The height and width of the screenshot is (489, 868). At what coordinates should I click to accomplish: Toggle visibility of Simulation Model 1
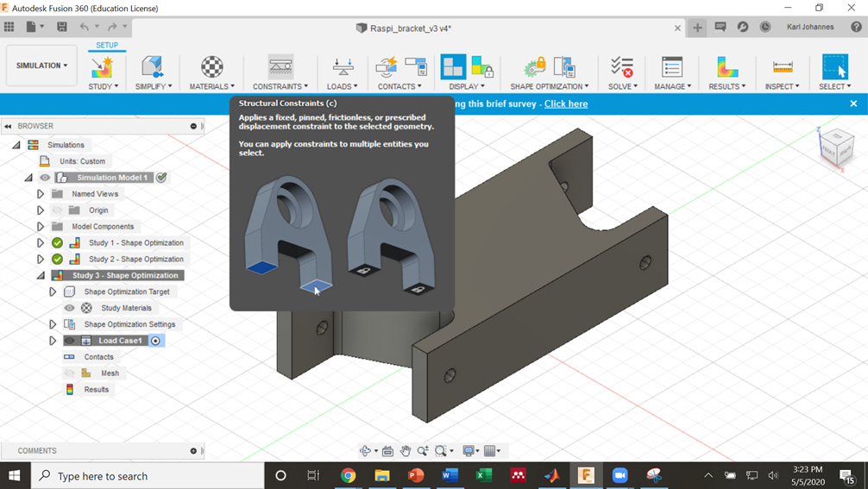45,178
